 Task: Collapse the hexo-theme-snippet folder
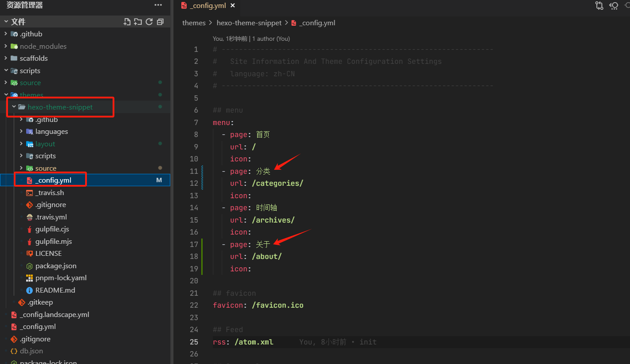[60, 107]
